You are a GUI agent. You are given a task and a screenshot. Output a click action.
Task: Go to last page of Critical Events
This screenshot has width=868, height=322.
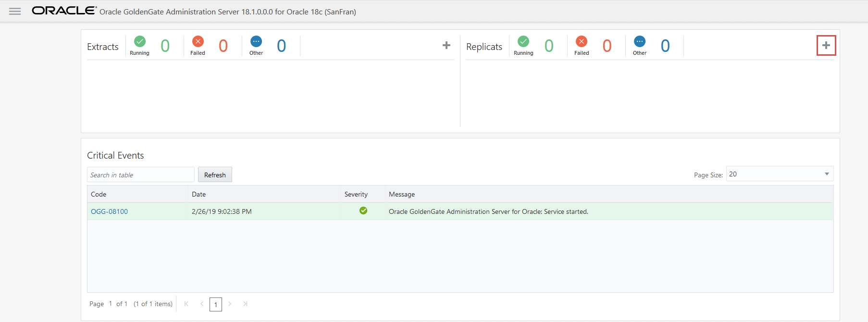tap(245, 304)
